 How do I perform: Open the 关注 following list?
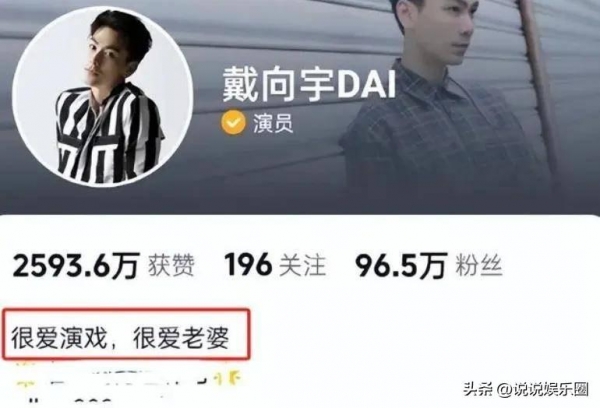point(302,265)
